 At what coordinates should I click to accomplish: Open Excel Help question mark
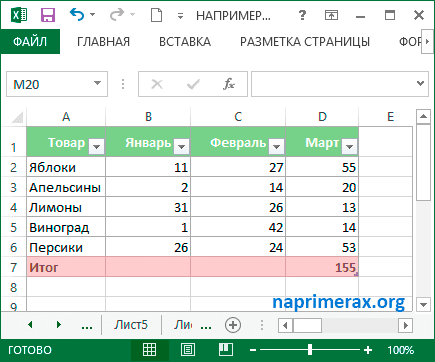302,15
